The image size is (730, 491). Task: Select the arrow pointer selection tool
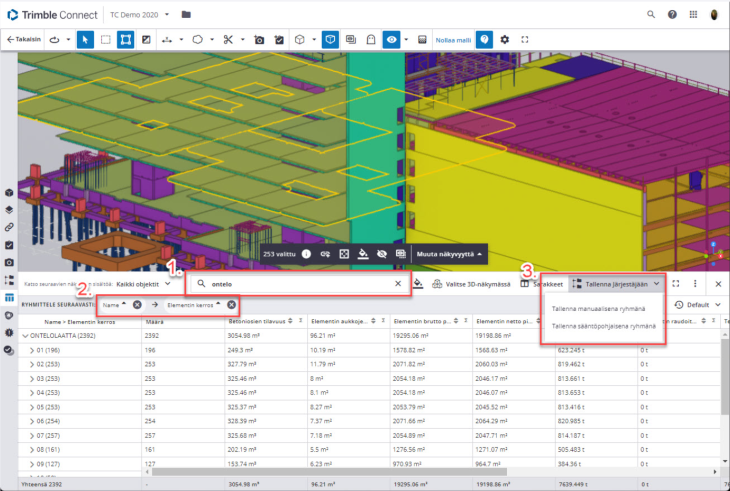(85, 39)
